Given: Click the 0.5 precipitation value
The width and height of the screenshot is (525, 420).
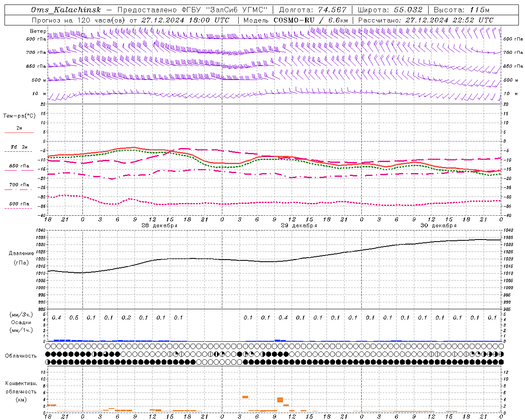Looking at the screenshot, I should click(74, 318).
